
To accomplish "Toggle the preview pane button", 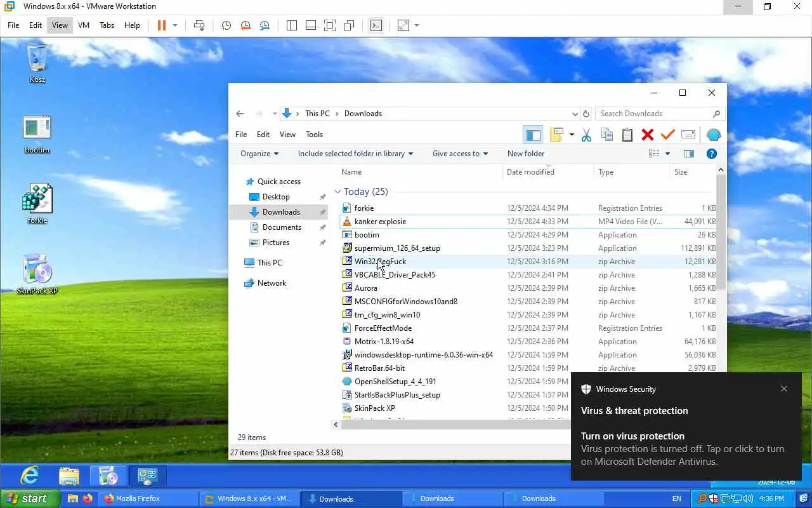I will (x=689, y=154).
